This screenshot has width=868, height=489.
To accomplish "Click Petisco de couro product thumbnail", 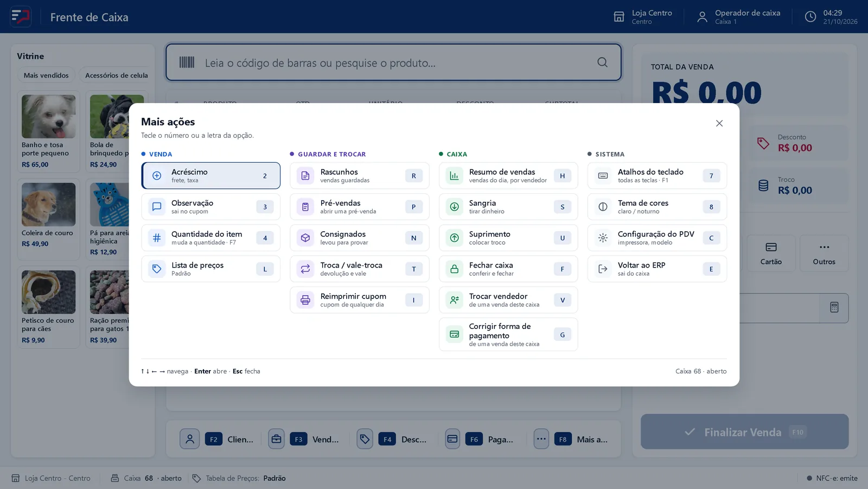I will (x=49, y=292).
